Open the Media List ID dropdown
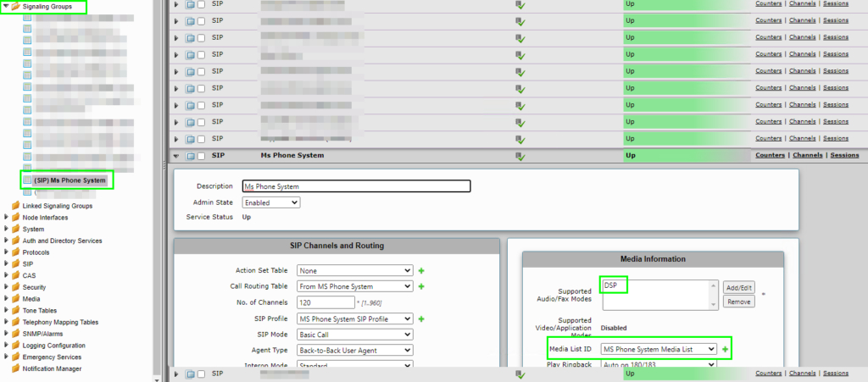868x382 pixels. (x=659, y=349)
